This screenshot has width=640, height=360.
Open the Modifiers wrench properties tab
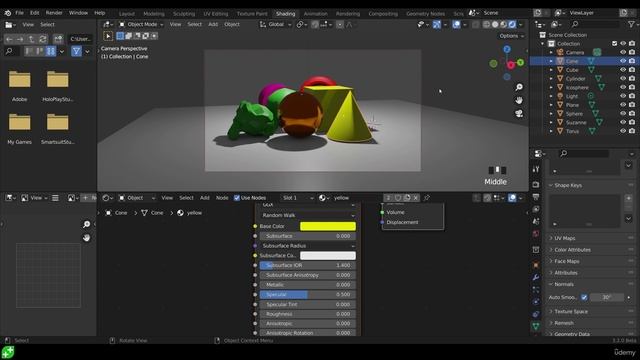click(x=536, y=278)
